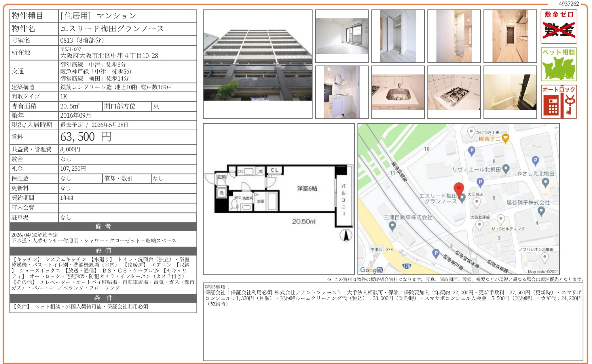
Task: Click the ペット相談 pet badge icon
Action: [559, 64]
